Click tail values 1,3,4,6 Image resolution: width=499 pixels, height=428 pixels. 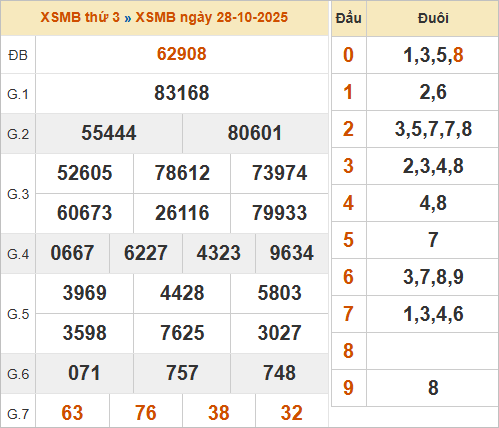click(433, 314)
